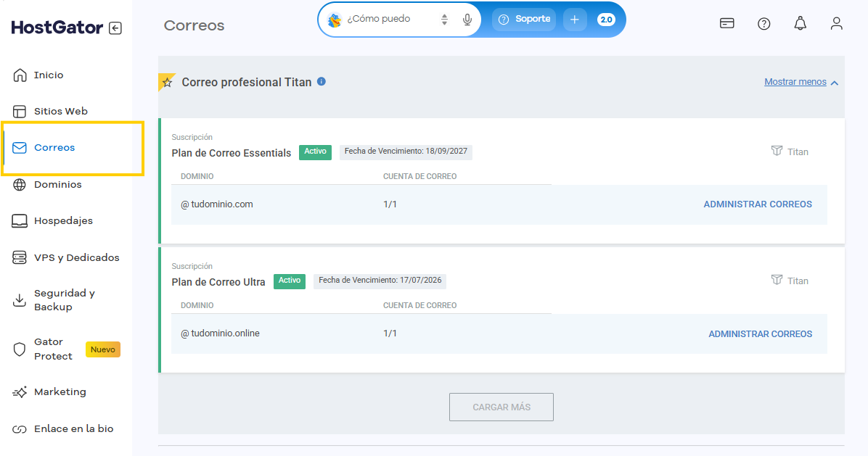Click ADMINISTRAR CORREOS for tudominio.online

click(760, 334)
